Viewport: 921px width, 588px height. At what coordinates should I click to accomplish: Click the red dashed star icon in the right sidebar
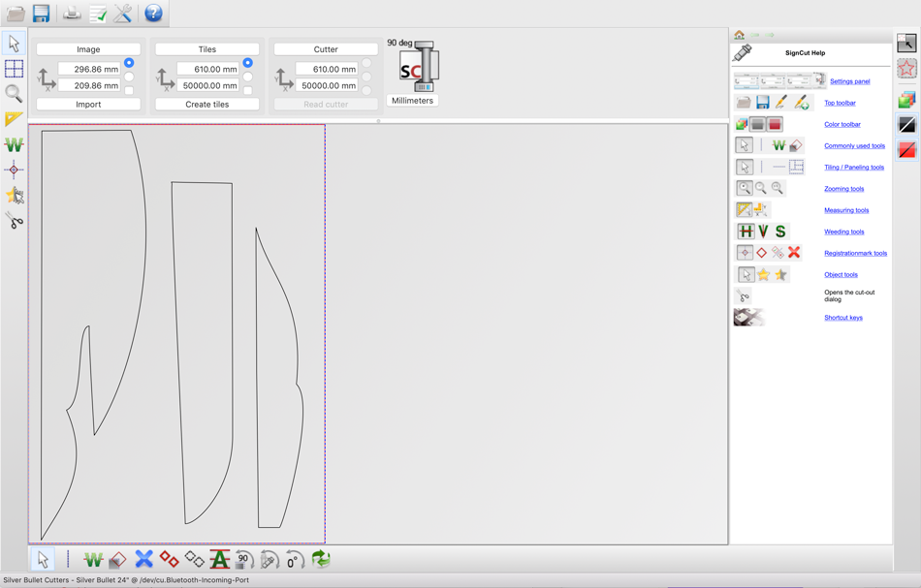click(x=906, y=69)
